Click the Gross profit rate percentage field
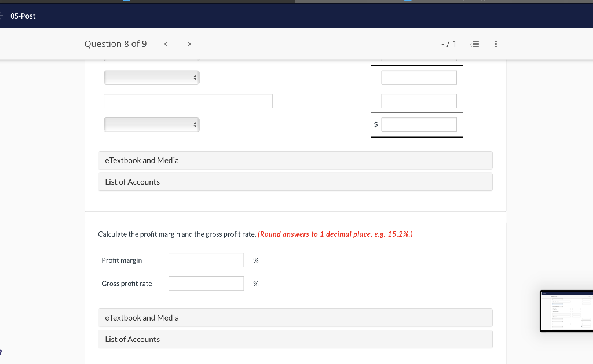 click(x=206, y=284)
